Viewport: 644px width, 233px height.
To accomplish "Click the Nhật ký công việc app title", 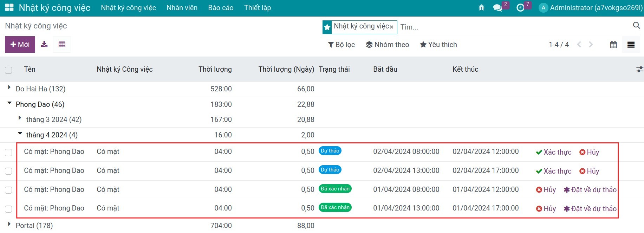I will coord(54,8).
